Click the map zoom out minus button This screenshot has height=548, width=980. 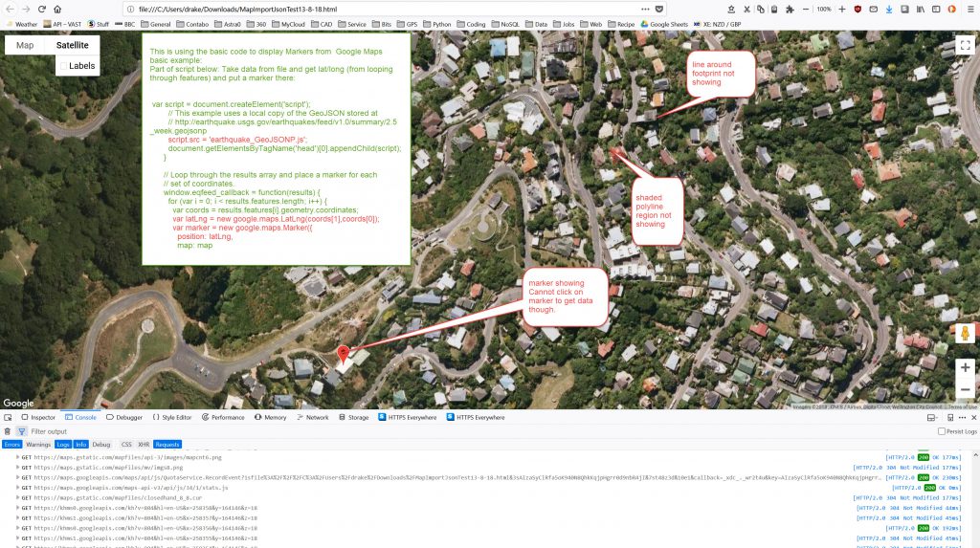click(x=965, y=389)
